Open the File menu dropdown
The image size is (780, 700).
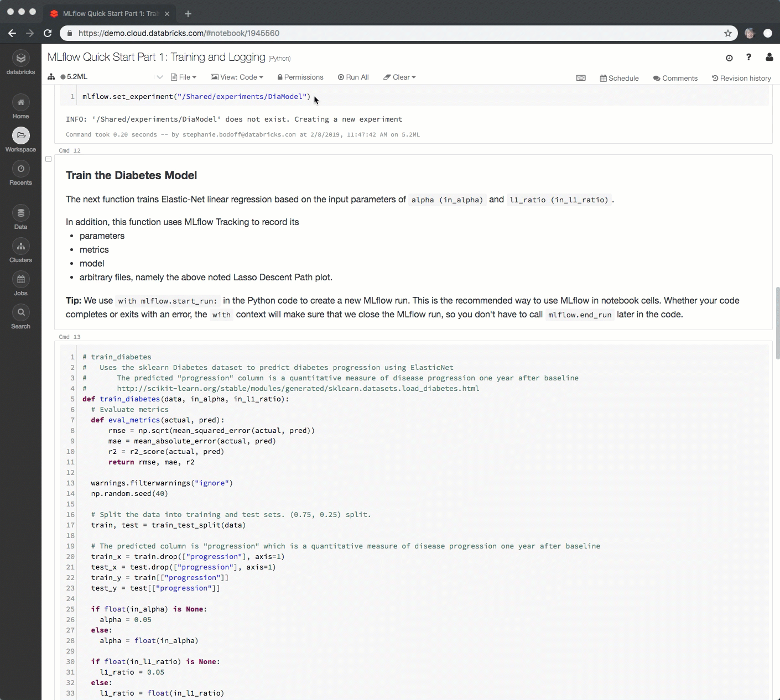tap(184, 77)
